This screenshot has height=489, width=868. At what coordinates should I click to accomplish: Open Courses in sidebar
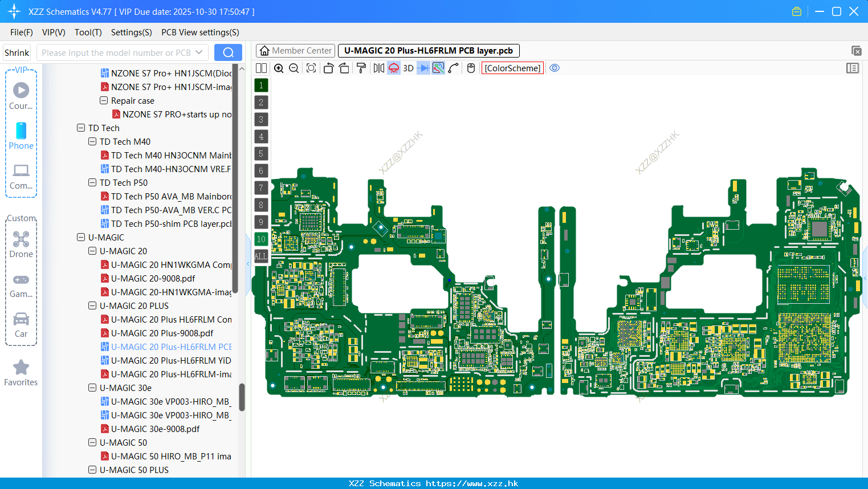21,96
